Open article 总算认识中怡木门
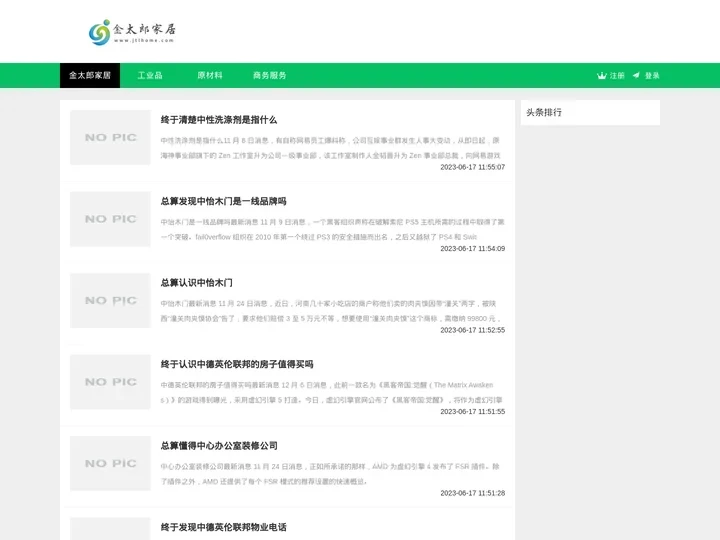Viewport: 720px width, 540px height. click(197, 283)
